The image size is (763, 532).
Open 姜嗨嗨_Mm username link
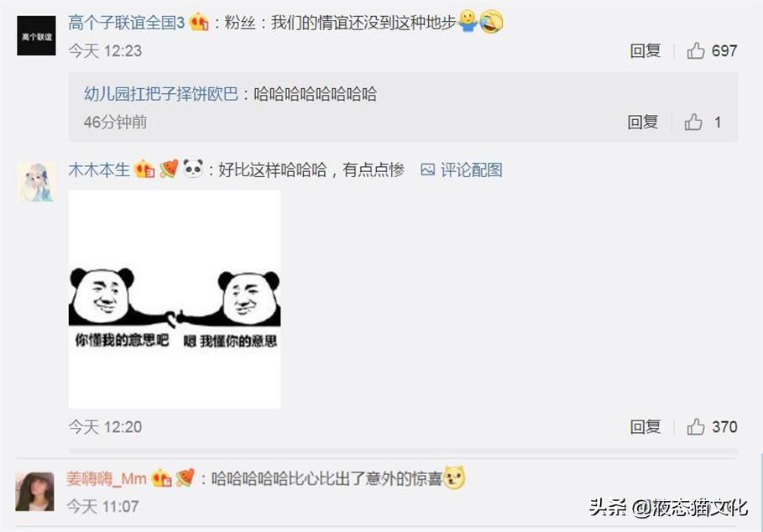pos(107,479)
